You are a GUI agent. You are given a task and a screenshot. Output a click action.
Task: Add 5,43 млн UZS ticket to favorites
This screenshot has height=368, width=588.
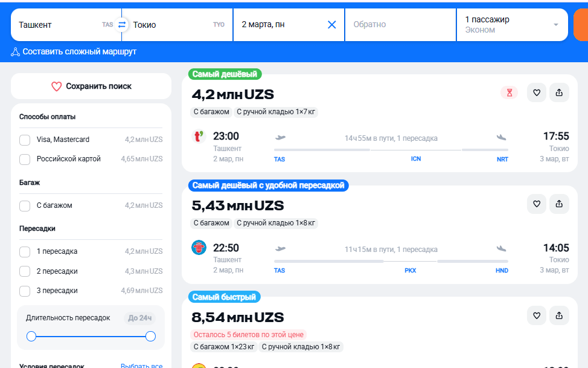tap(537, 204)
